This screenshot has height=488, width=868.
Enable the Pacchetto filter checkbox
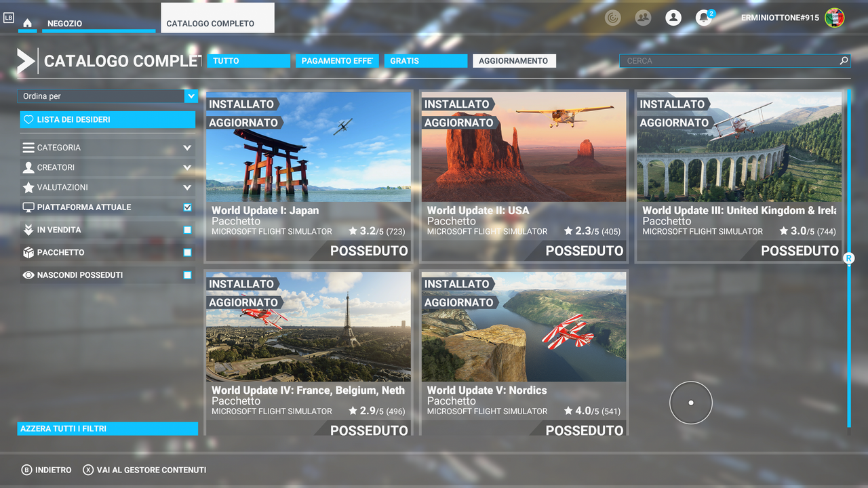coord(188,252)
